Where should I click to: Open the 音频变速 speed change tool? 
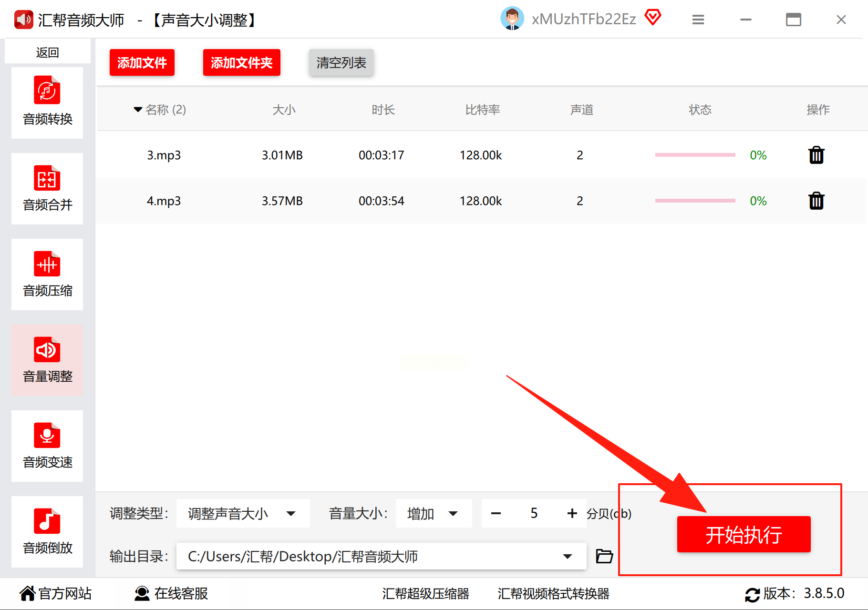click(x=47, y=446)
